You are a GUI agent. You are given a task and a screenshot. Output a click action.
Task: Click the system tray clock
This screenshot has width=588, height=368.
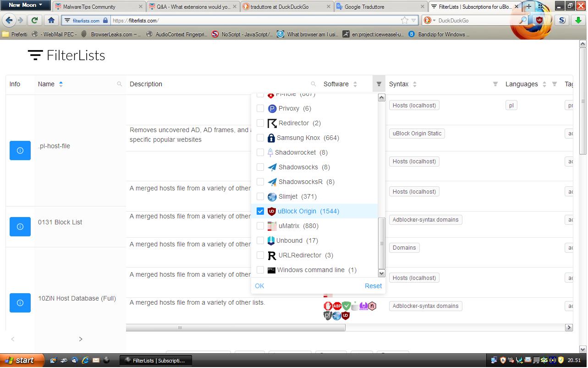click(x=574, y=360)
